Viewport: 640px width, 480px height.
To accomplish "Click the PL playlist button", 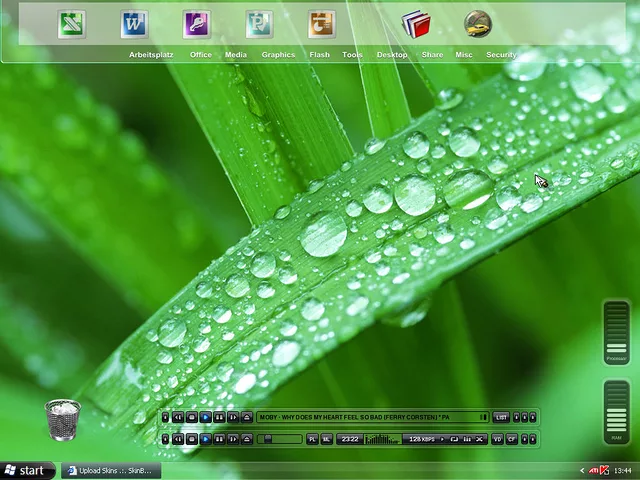I will (312, 439).
